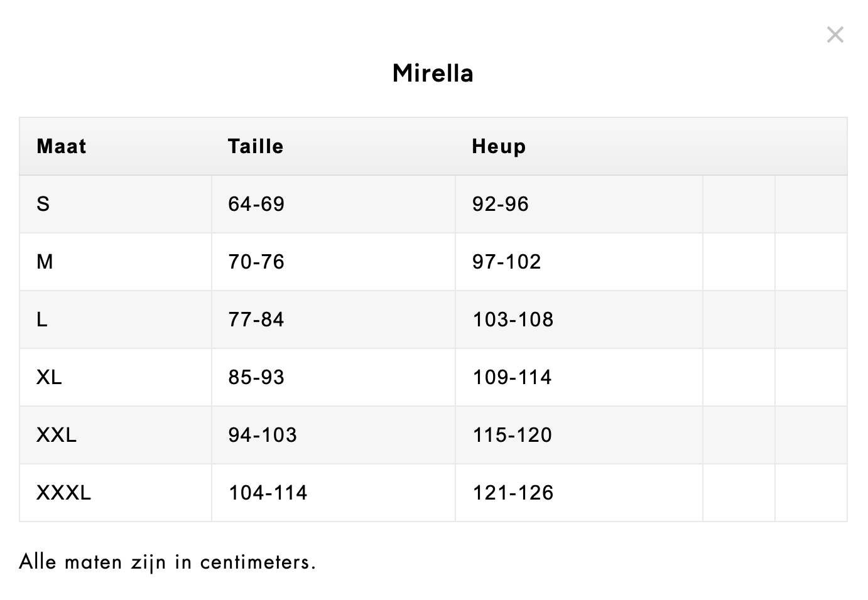Viewport: 868px width, 600px height.
Task: Click waist value 64-69
Action: 256,204
